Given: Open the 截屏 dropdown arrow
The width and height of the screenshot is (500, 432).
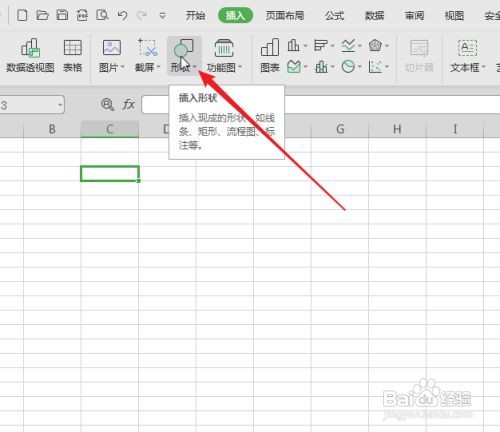Looking at the screenshot, I should [159, 67].
